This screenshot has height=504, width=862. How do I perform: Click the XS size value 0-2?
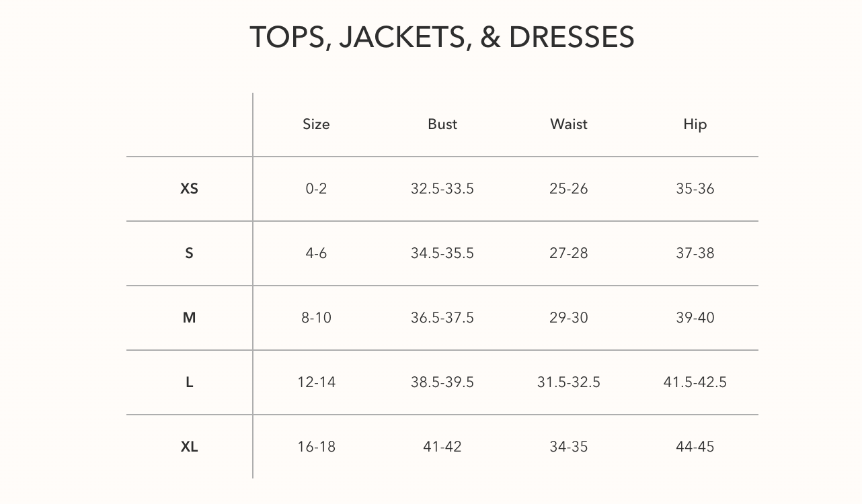(316, 189)
